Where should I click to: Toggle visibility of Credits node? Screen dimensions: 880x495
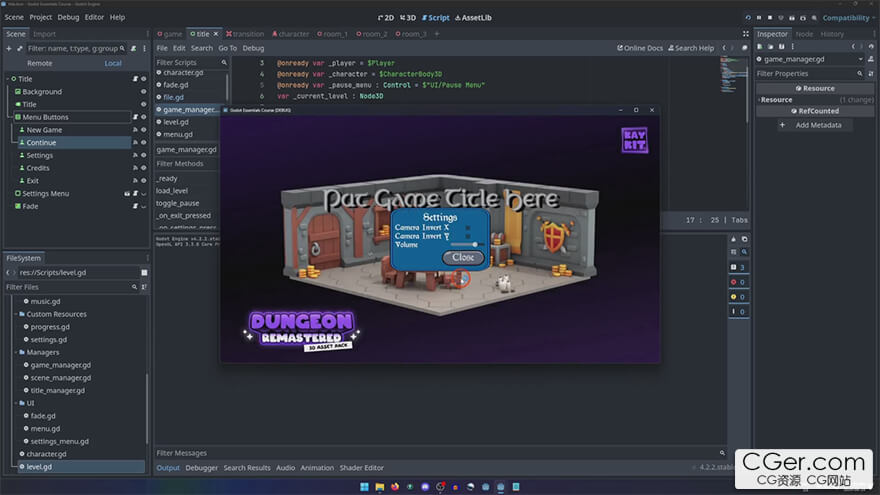[x=143, y=168]
